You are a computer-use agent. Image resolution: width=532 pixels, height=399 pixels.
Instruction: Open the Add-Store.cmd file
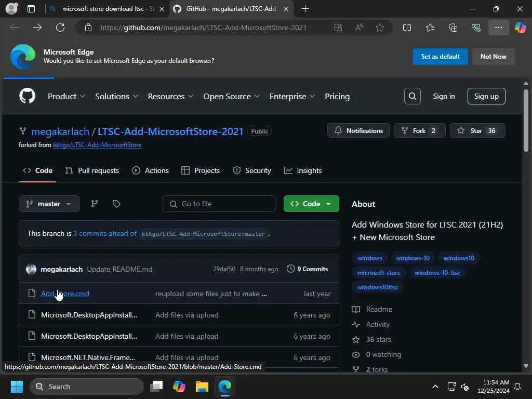65,294
